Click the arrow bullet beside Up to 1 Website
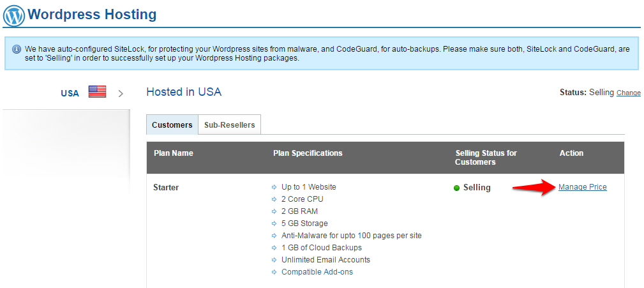This screenshot has height=288, width=644. [274, 187]
